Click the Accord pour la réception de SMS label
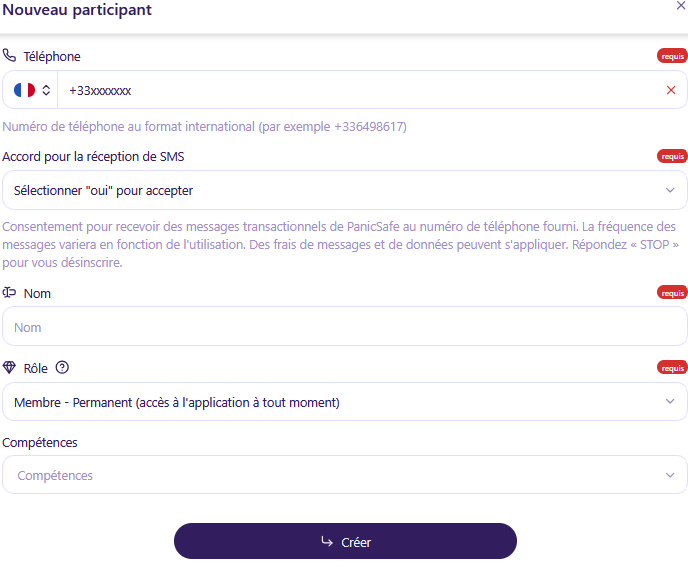This screenshot has height=562, width=688. (x=93, y=157)
